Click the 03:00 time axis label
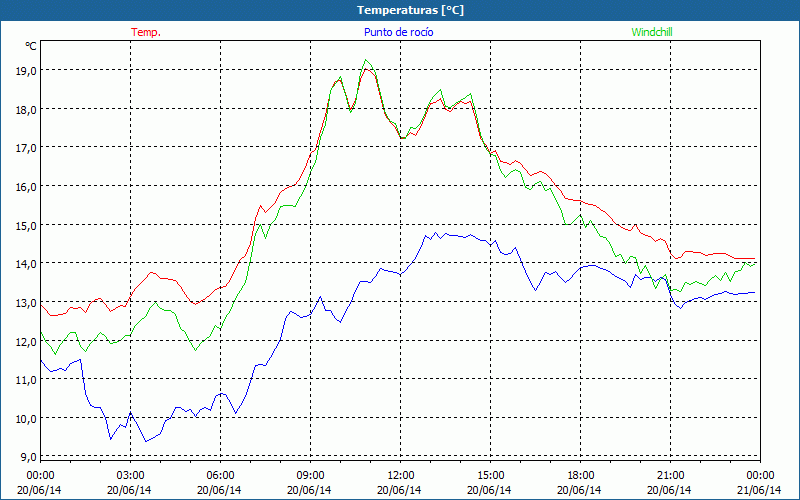800x500 pixels. click(130, 476)
